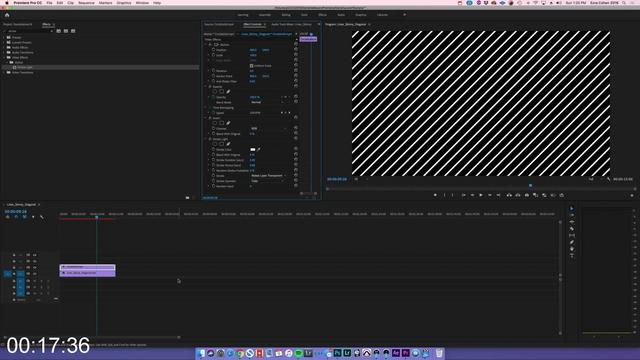640x360 pixels.
Task: Add a marker in the timeline header
Action: (33, 217)
